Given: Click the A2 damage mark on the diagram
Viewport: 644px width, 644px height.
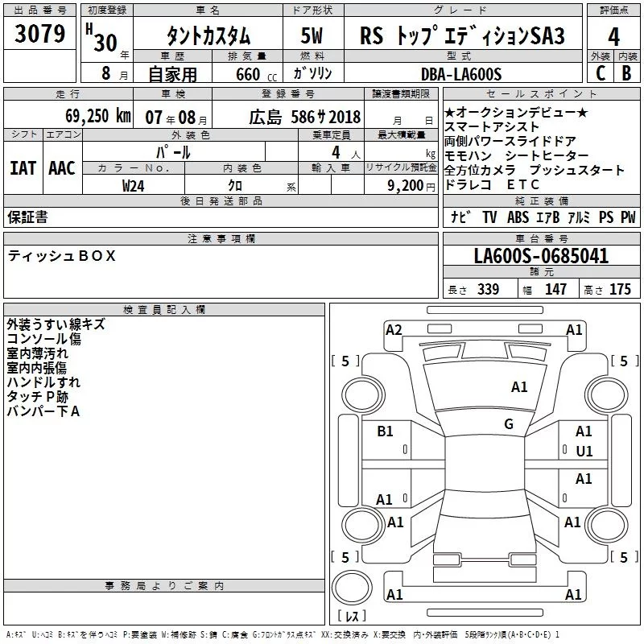Looking at the screenshot, I should click(x=394, y=330).
